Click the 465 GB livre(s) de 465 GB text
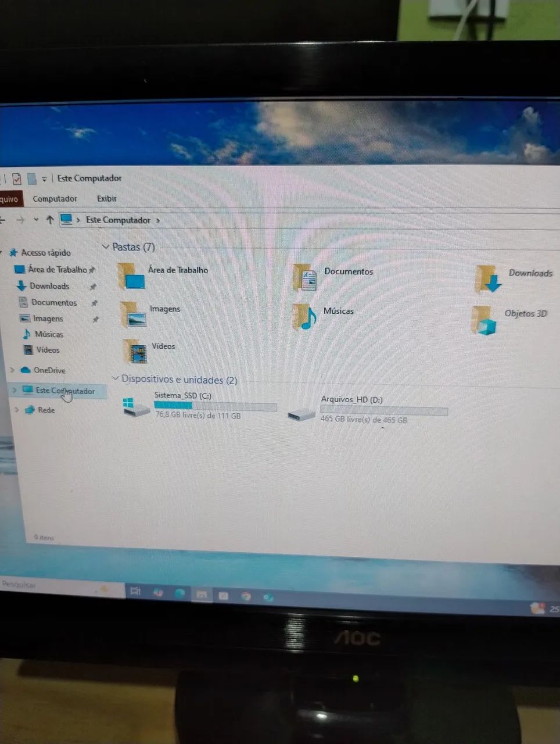The width and height of the screenshot is (560, 744). pos(364,420)
